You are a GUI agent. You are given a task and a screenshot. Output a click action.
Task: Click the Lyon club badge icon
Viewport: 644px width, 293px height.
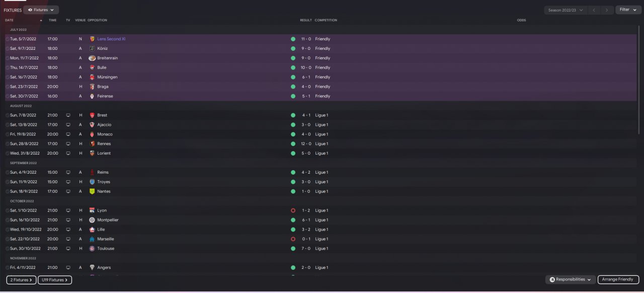[x=92, y=210]
